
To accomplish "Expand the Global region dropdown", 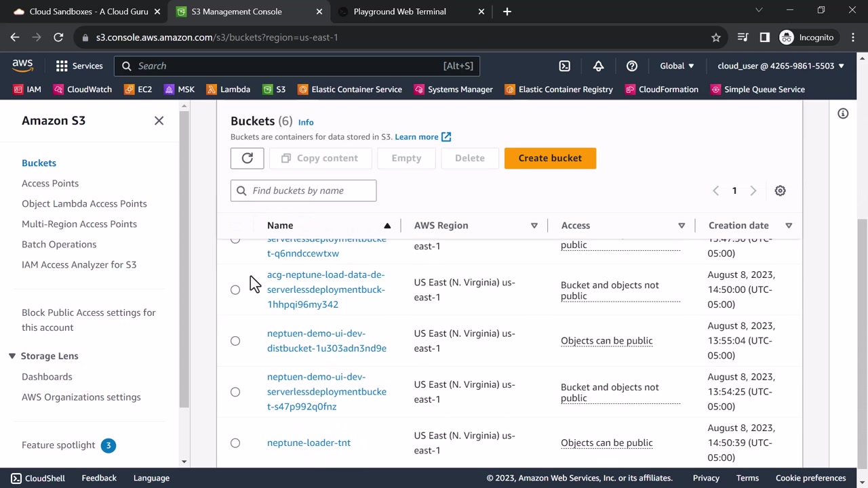I will click(x=677, y=66).
